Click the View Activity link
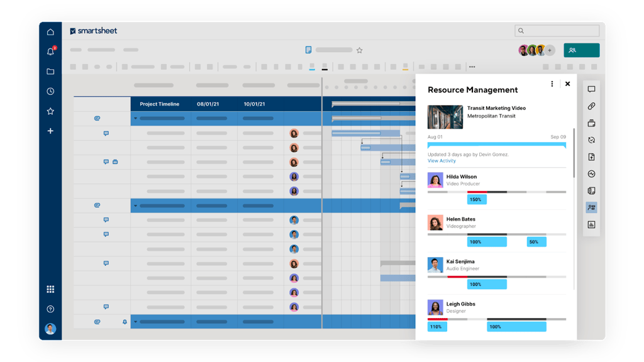The image size is (644, 362). [440, 160]
